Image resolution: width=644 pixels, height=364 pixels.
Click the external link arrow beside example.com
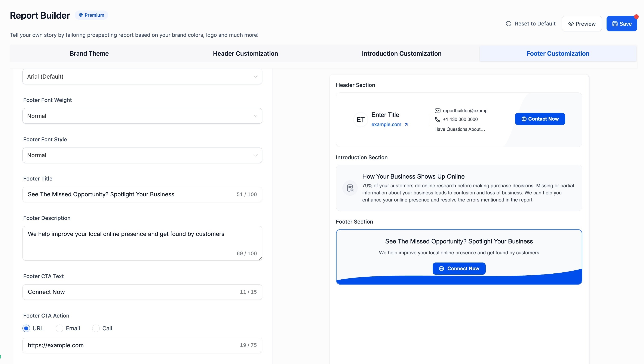point(406,125)
